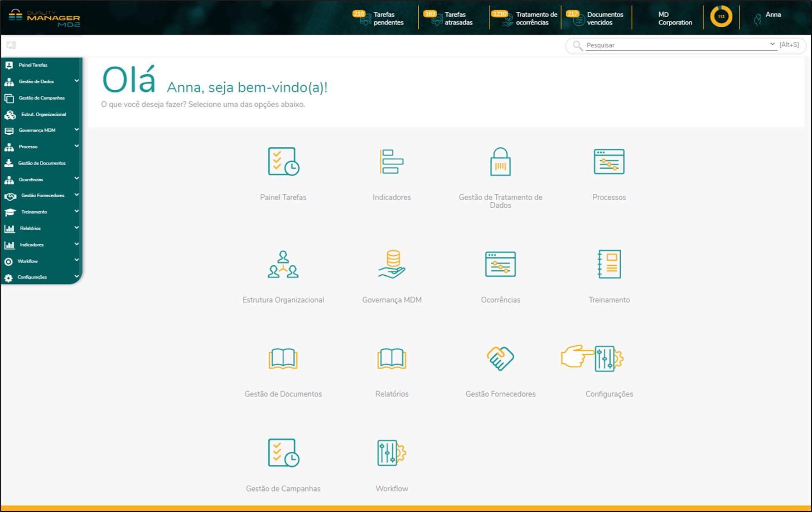Click the Treinamento notebook icon

point(609,264)
